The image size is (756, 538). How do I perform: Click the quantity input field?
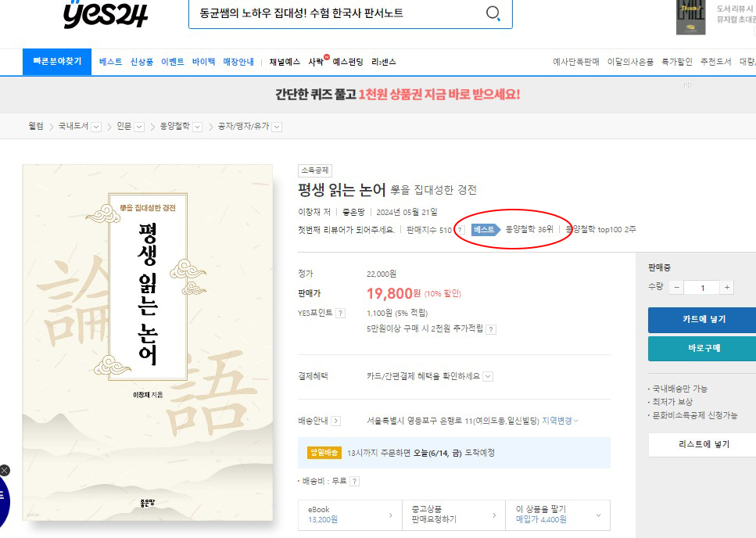702,288
